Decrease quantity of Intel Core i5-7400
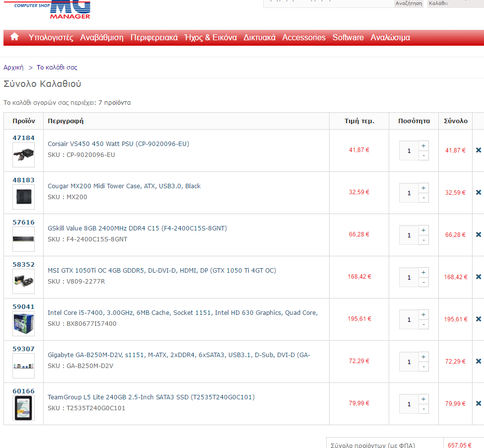This screenshot has width=484, height=448. click(x=423, y=324)
